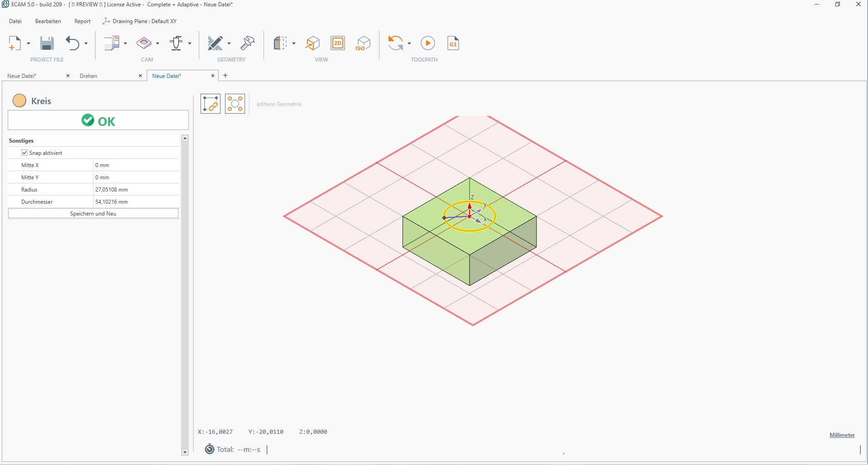This screenshot has height=465, width=868.
Task: Disable the Snap aktiviert checkbox
Action: pos(24,153)
